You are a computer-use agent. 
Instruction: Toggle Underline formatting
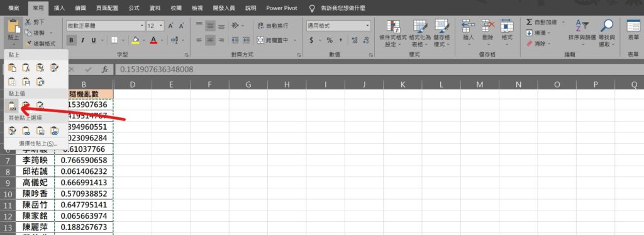(x=94, y=40)
